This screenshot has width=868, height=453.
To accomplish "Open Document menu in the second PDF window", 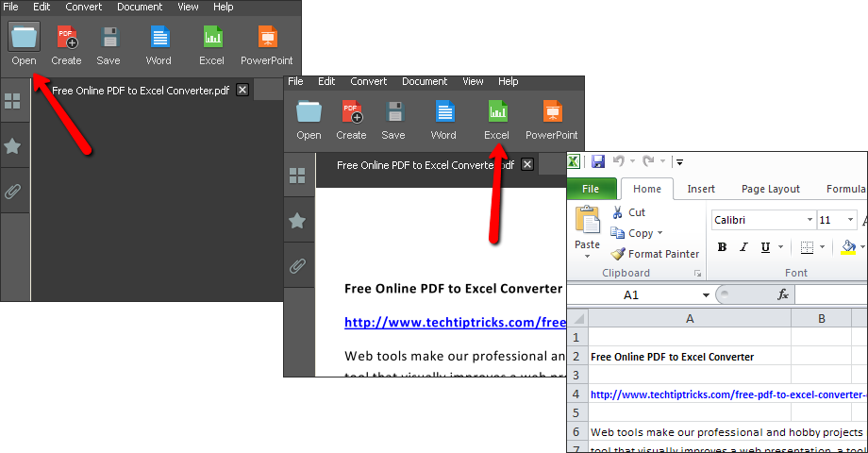I will [425, 81].
